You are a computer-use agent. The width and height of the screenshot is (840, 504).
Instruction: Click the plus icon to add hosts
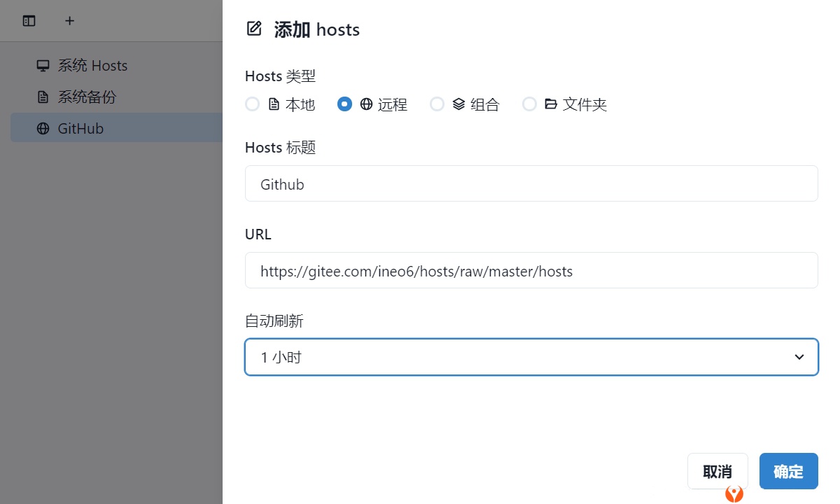(x=69, y=21)
